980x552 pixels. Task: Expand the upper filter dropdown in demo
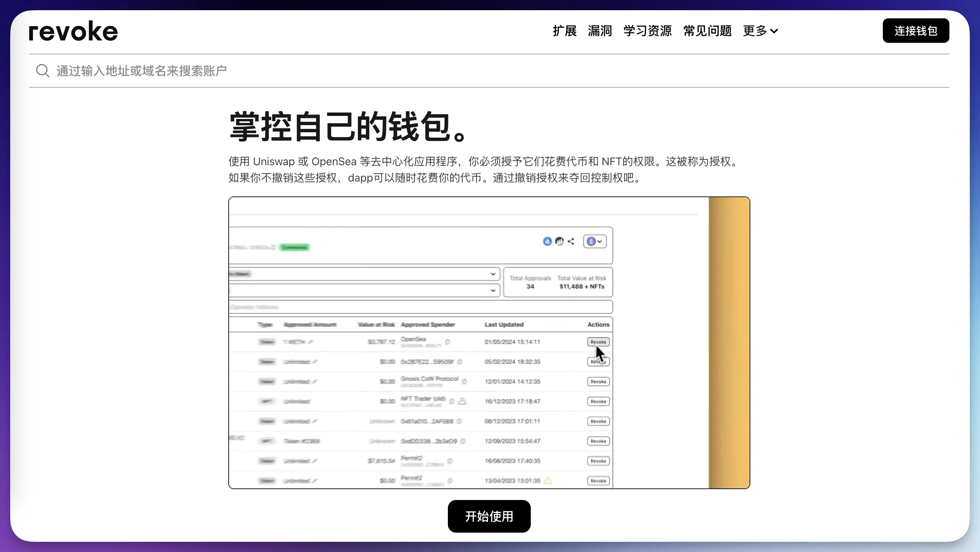[365, 274]
